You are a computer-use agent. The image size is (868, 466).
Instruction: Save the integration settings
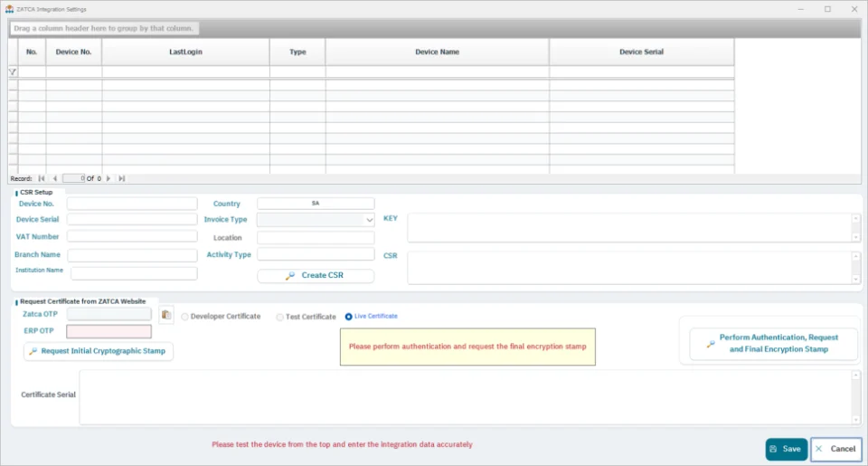pyautogui.click(x=786, y=450)
